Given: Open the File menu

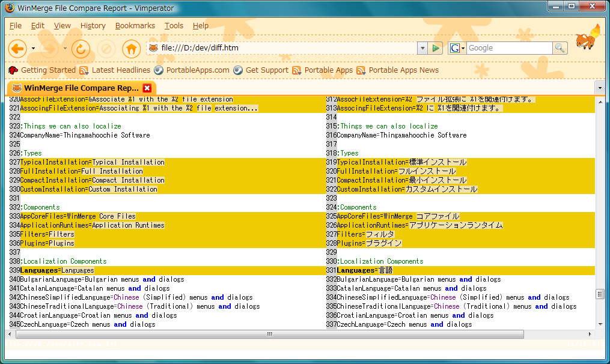Looking at the screenshot, I should pos(16,26).
